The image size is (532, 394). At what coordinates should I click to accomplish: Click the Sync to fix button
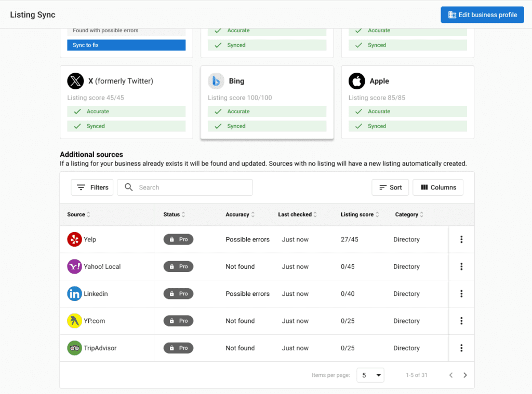(x=126, y=45)
